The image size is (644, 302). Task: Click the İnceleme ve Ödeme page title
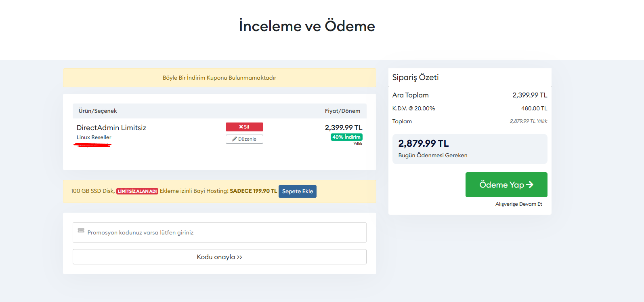[x=307, y=26]
